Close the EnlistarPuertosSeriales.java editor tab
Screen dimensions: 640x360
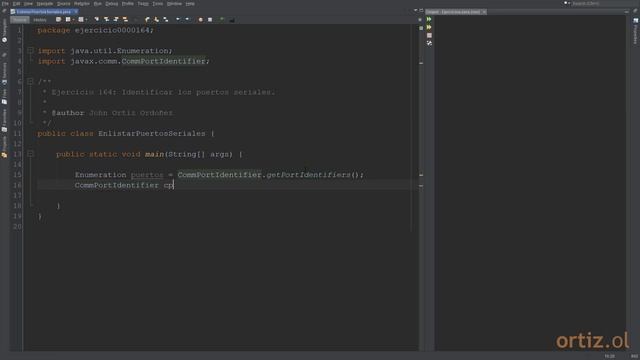76,12
